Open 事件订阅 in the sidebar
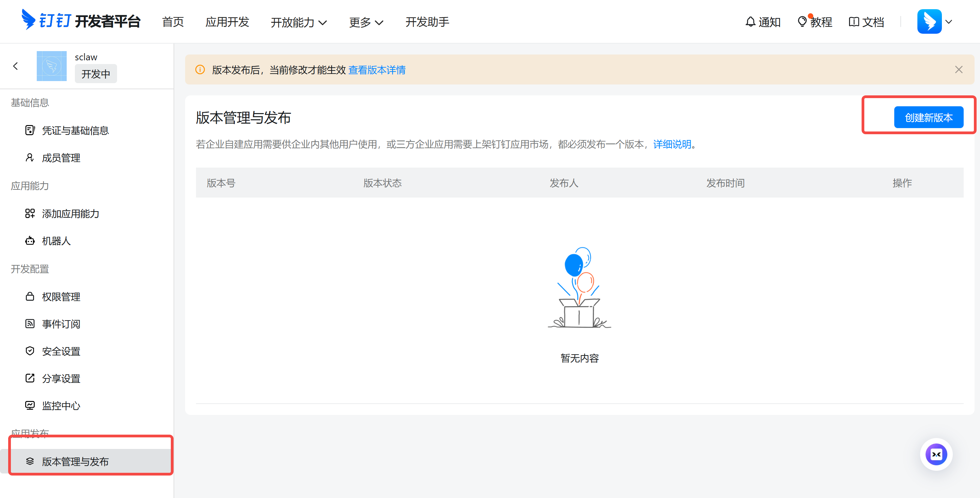 pyautogui.click(x=61, y=324)
